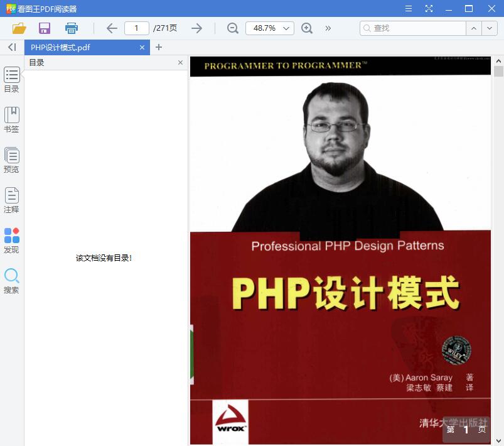Open the 注释 annotations sidebar
The height and width of the screenshot is (446, 504).
point(11,200)
